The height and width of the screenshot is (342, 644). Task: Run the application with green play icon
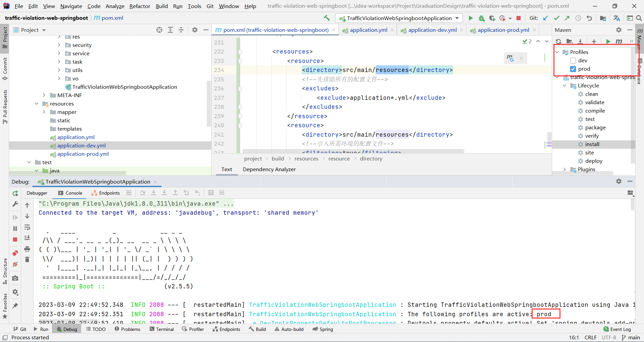[471, 18]
